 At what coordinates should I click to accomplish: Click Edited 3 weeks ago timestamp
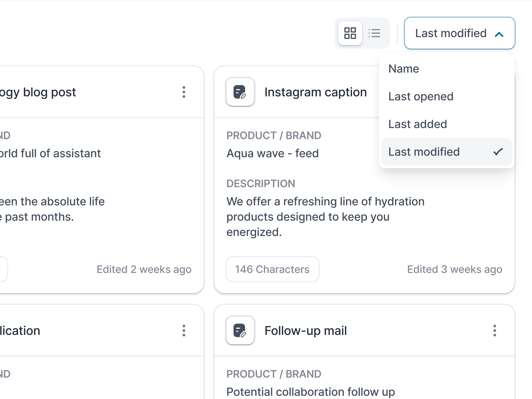(455, 269)
